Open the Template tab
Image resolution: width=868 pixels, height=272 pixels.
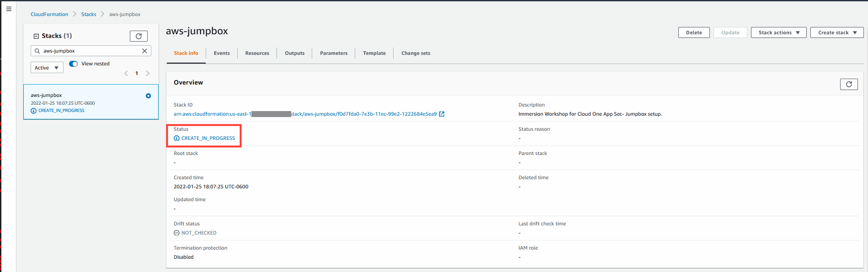[374, 53]
